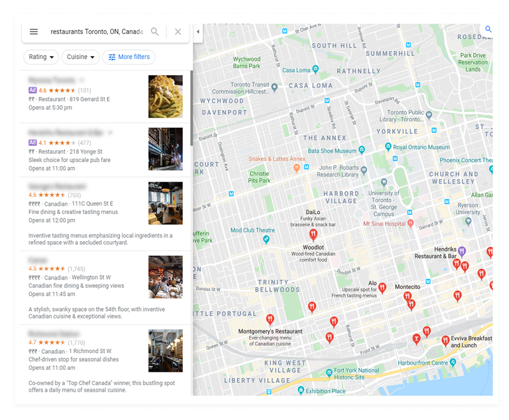This screenshot has width=509, height=420.
Task: Click the University of Toronto St. George marker
Action: [384, 182]
